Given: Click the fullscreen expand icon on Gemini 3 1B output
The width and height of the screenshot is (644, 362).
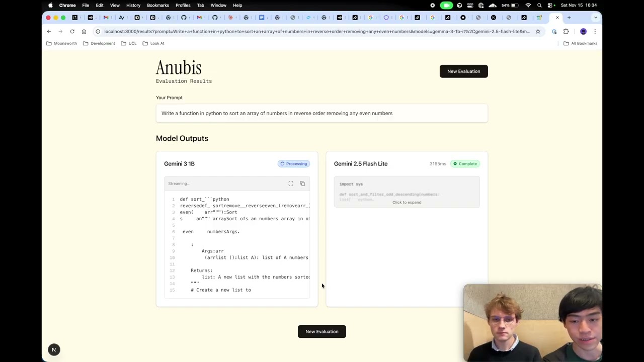Looking at the screenshot, I should tap(291, 184).
